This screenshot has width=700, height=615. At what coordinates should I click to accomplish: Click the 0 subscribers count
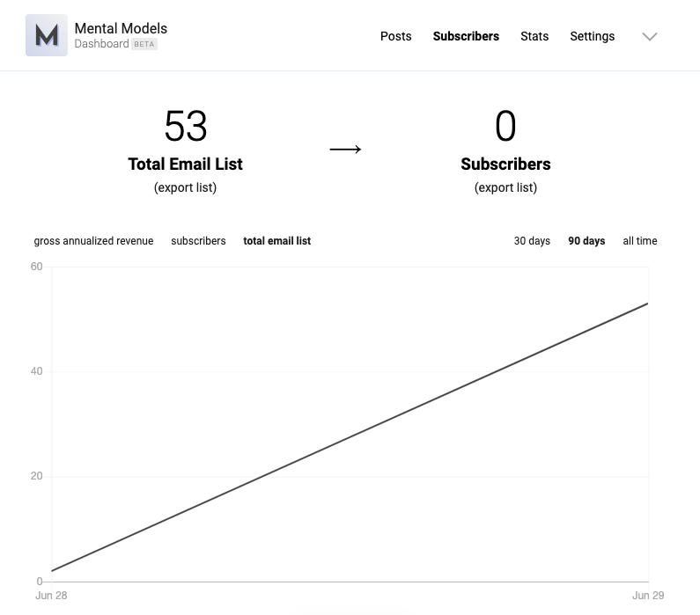[505, 127]
